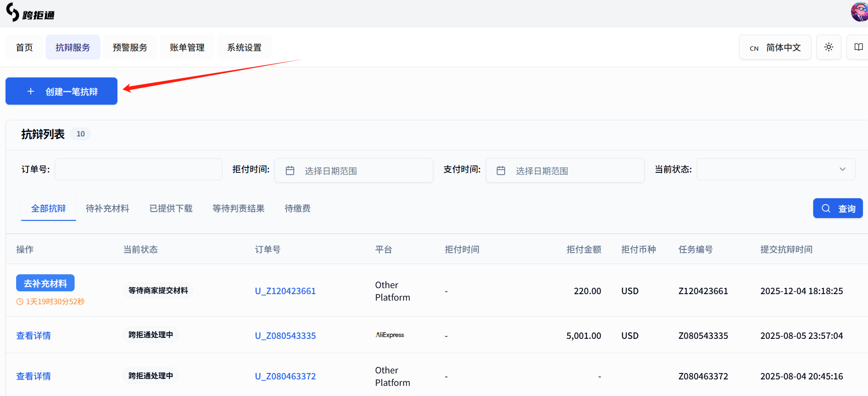The image size is (868, 396).
Task: Switch to the 待补充材料 tab
Action: click(107, 208)
